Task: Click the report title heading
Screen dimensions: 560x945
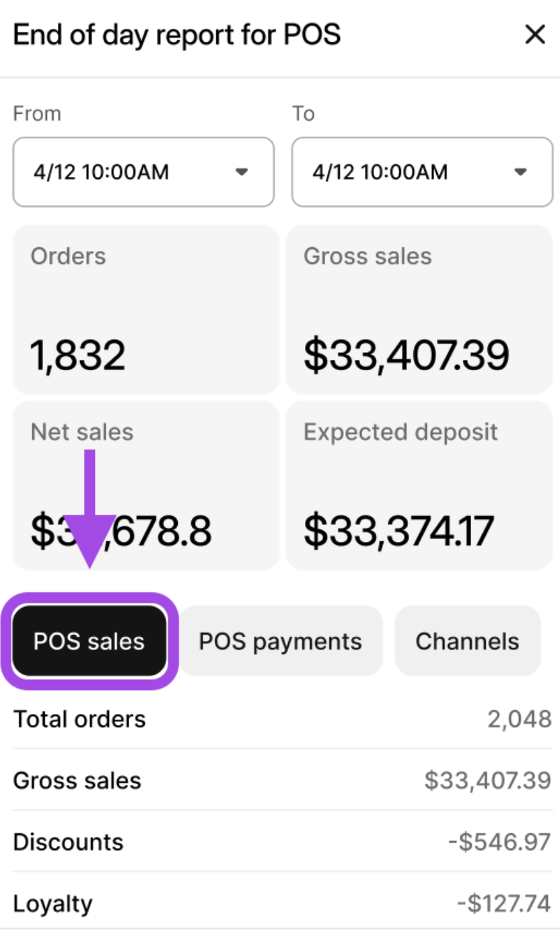Action: click(176, 34)
